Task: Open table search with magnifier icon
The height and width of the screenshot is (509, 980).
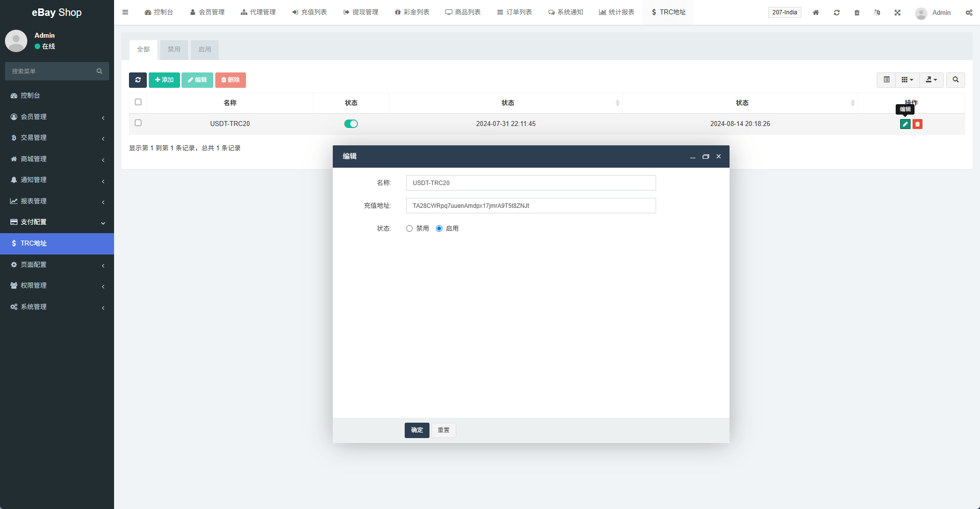Action: tap(955, 80)
